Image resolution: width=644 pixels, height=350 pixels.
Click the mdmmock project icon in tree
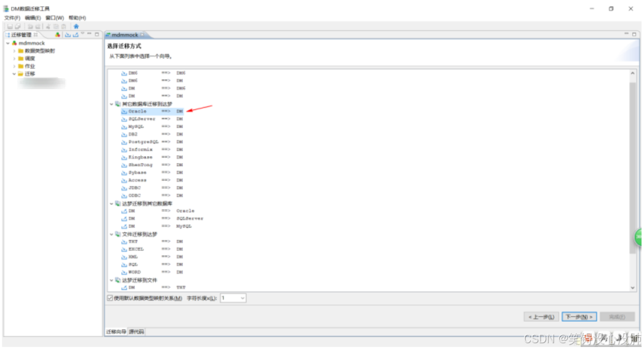tap(14, 43)
